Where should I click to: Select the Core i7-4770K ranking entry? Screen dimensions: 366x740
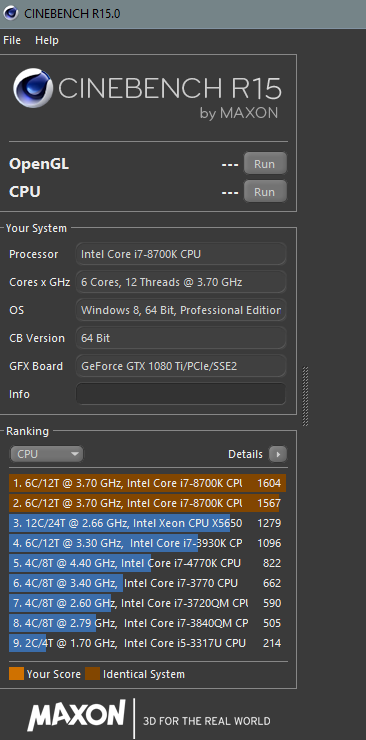point(148,563)
